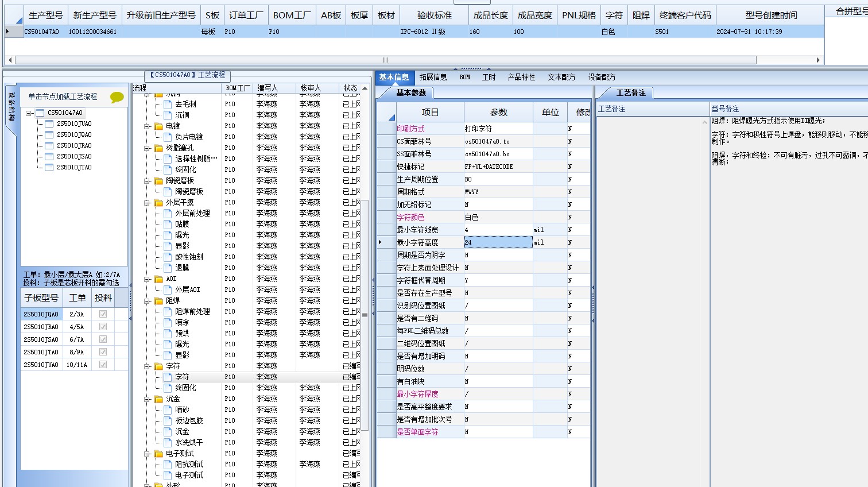Click the CS501047A0 root node icon
868x487 pixels.
(40, 113)
